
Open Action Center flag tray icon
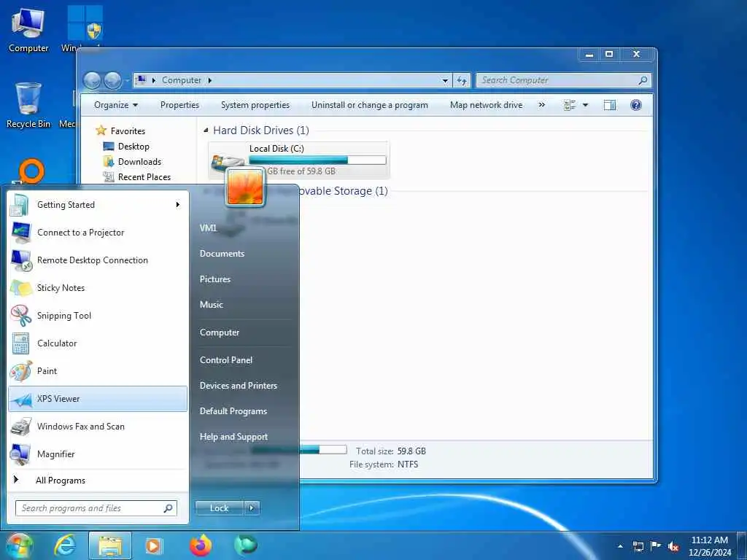click(656, 546)
